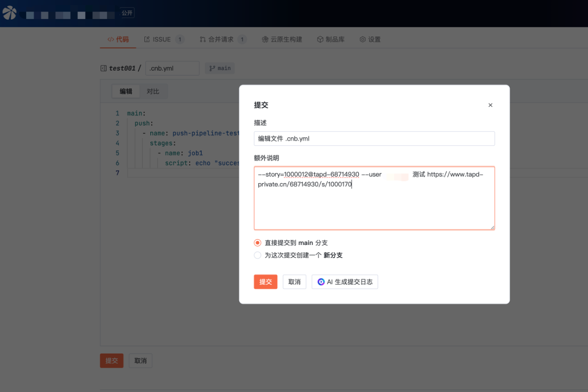Click the repository icon beside test001
The image size is (588, 392).
[104, 69]
